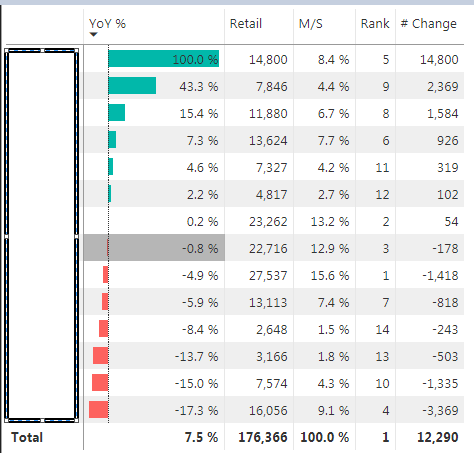This screenshot has width=474, height=453.
Task: Click M/S value 1.5 %
Action: (x=333, y=330)
